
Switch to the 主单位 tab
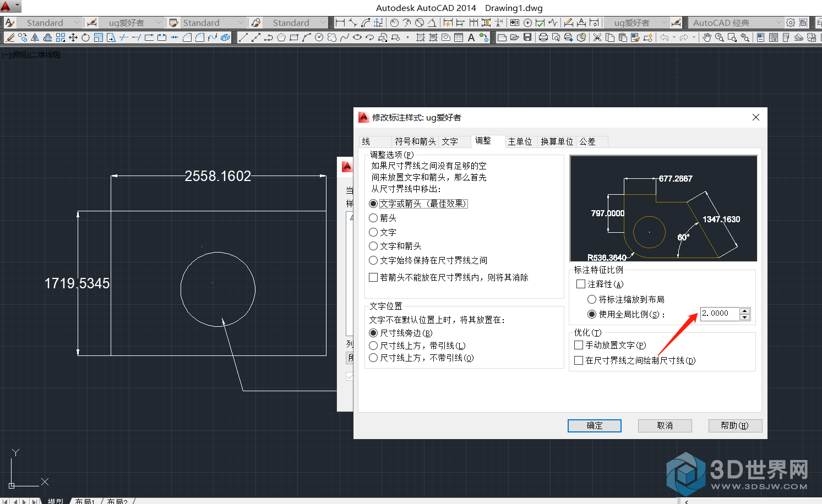pyautogui.click(x=520, y=141)
